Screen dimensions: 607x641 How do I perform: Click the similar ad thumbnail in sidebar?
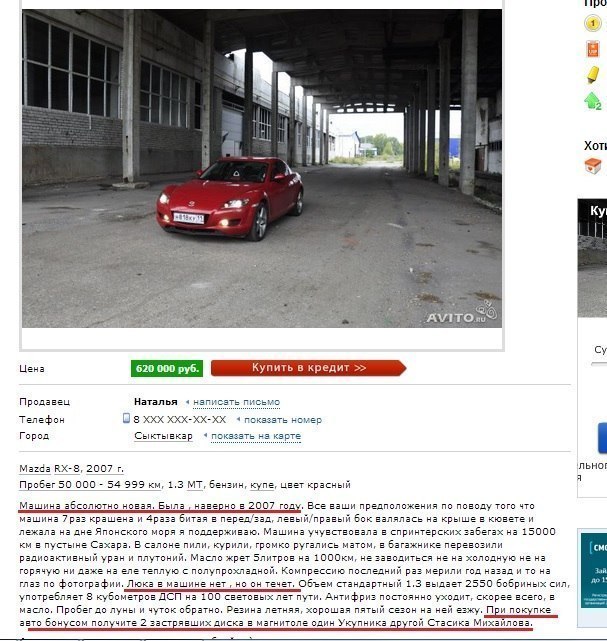592,258
